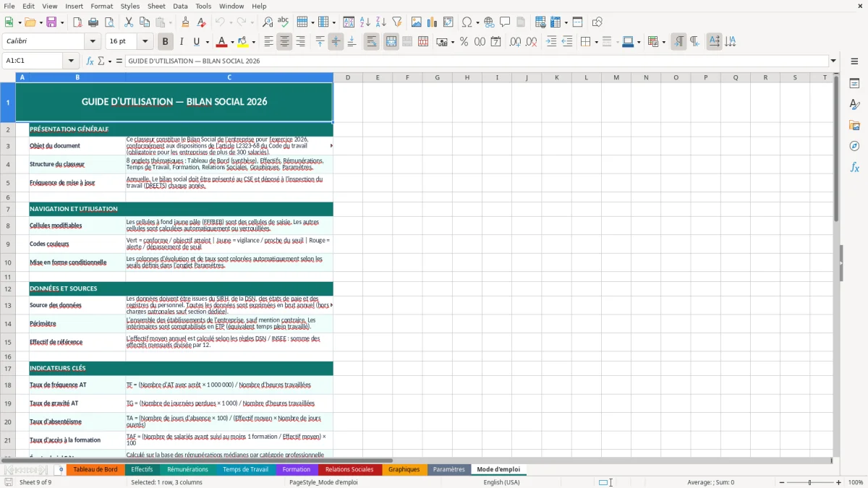Open the Sheet menu
The height and width of the screenshot is (488, 868).
[x=156, y=6]
